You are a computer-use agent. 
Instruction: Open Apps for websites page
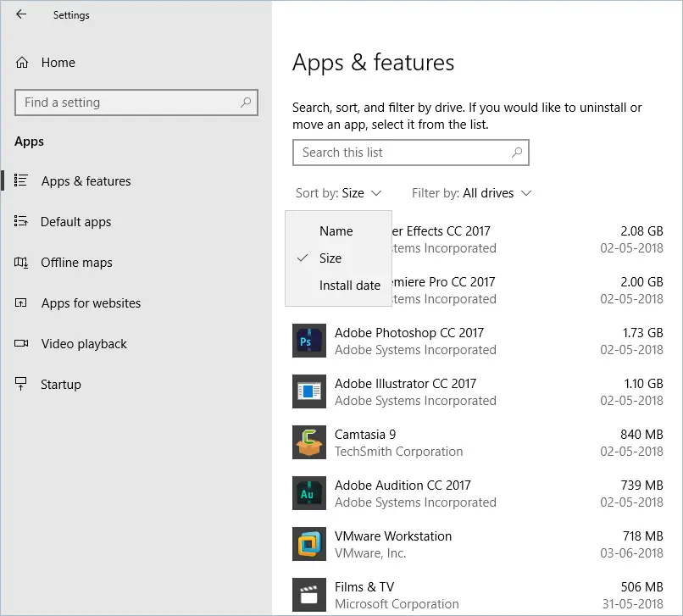[91, 303]
